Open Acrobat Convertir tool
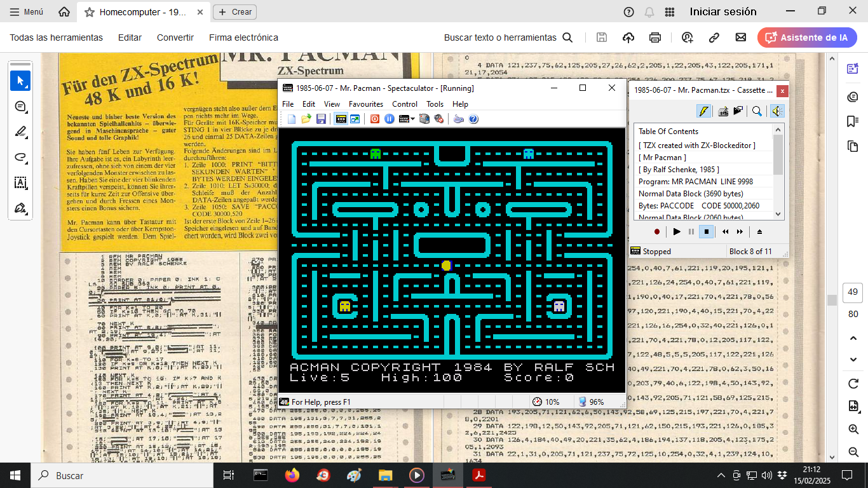Image resolution: width=868 pixels, height=488 pixels. (x=175, y=37)
